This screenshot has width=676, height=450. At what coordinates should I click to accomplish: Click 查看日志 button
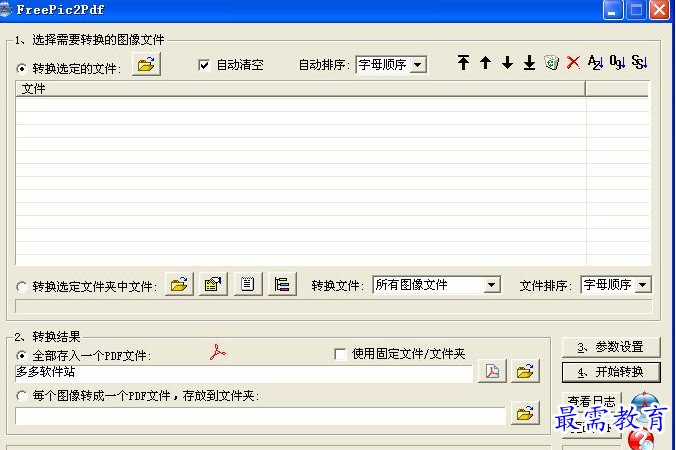click(592, 402)
